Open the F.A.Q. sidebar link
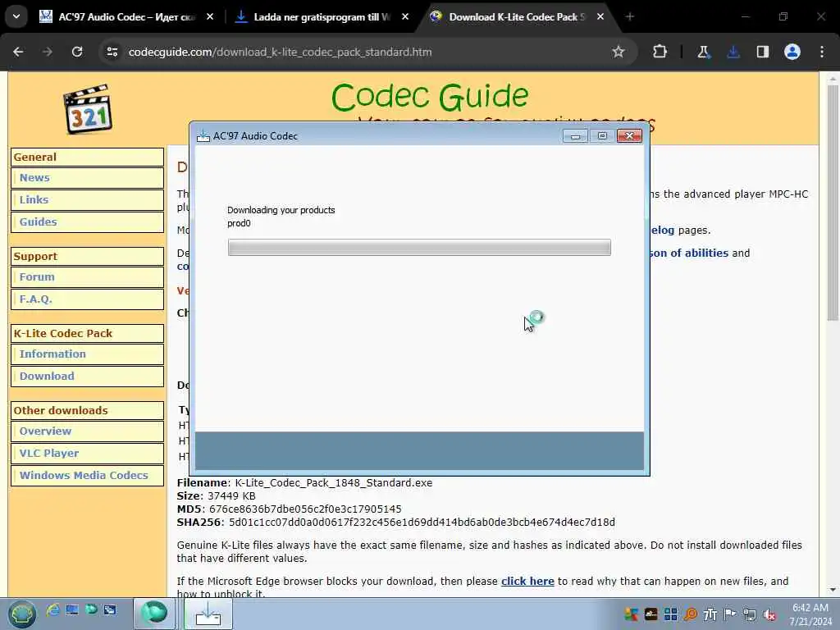The image size is (840, 630). point(87,299)
